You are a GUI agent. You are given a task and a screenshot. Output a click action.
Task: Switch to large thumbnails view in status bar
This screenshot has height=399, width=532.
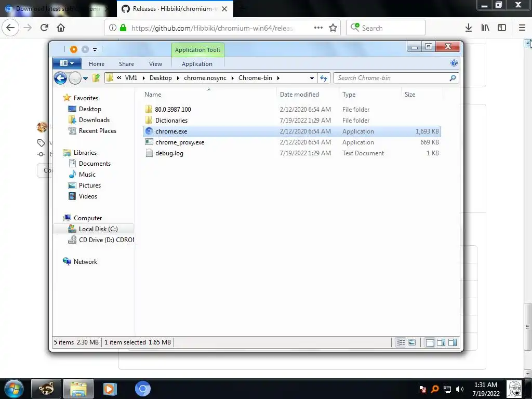(412, 342)
